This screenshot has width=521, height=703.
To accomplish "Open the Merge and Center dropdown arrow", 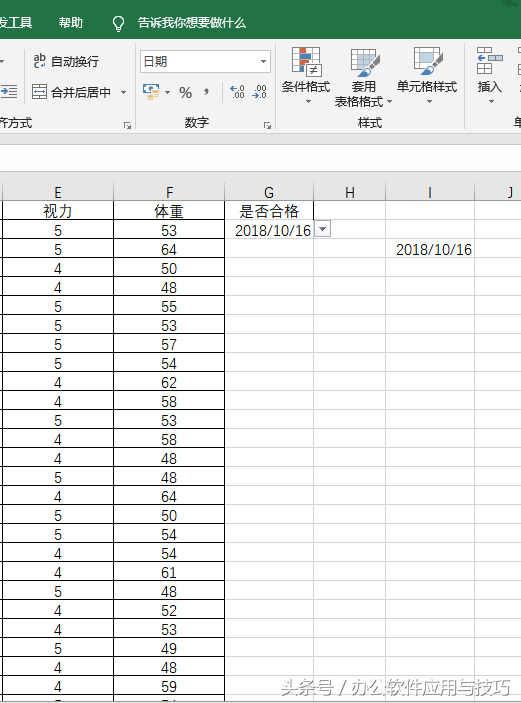I will point(123,92).
